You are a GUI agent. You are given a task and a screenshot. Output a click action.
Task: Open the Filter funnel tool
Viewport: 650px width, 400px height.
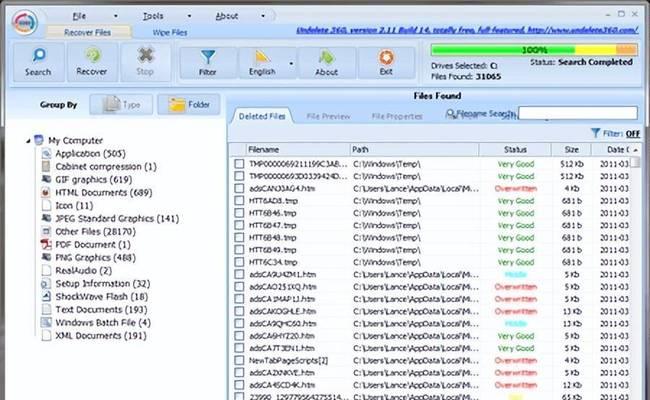point(208,63)
